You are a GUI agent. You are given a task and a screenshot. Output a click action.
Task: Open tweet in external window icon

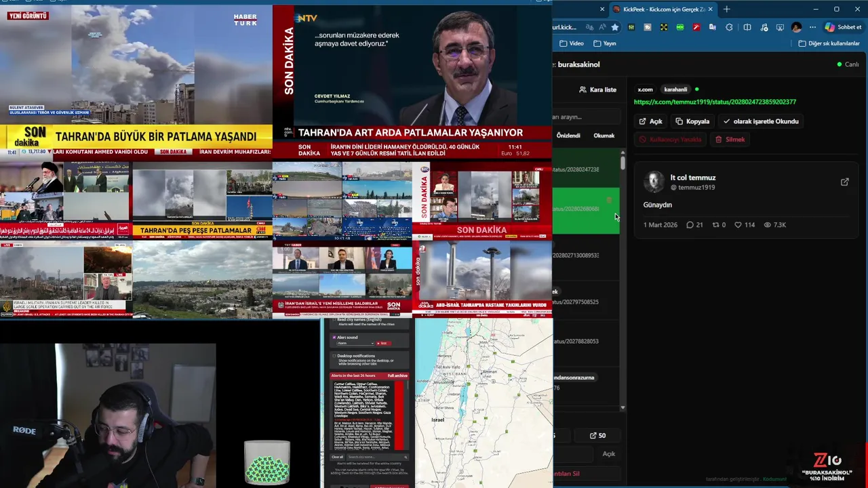pos(844,182)
